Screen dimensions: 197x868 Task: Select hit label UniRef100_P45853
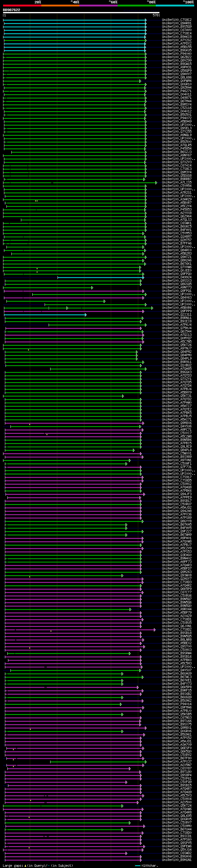click(177, 210)
